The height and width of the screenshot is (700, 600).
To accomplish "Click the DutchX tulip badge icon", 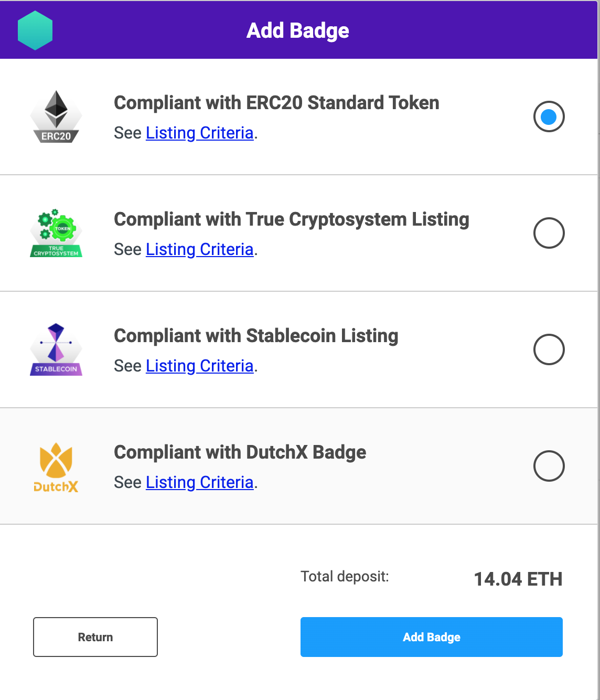I will tap(56, 467).
